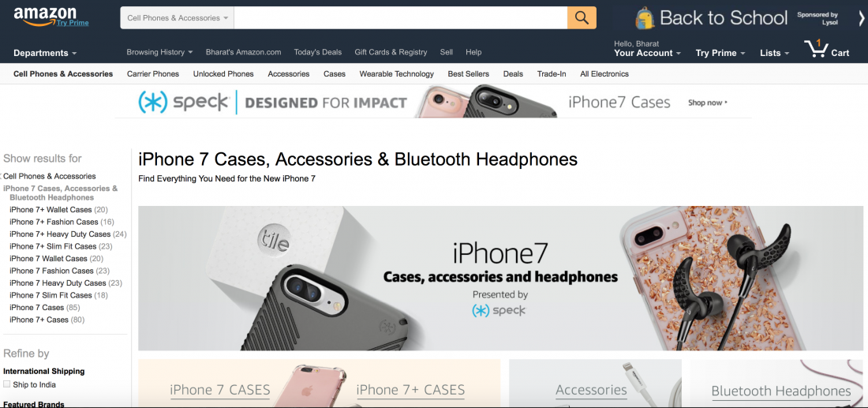Screen dimensions: 868x408
Task: Advance the top banner with right arrow
Action: pos(862,18)
